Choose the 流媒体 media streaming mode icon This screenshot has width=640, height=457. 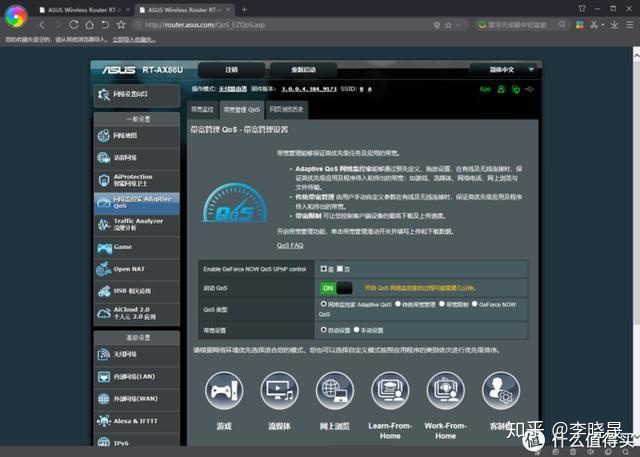(279, 391)
